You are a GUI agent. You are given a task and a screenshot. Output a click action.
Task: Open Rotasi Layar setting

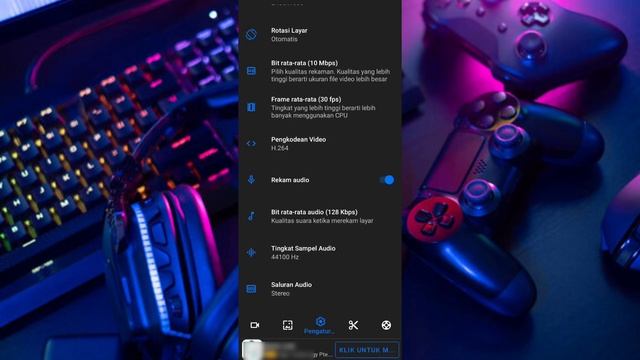coord(320,34)
